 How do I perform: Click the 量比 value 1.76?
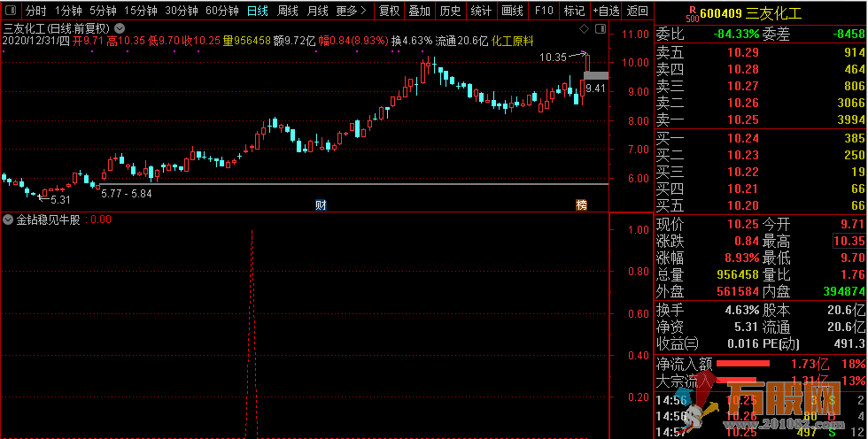(x=853, y=274)
